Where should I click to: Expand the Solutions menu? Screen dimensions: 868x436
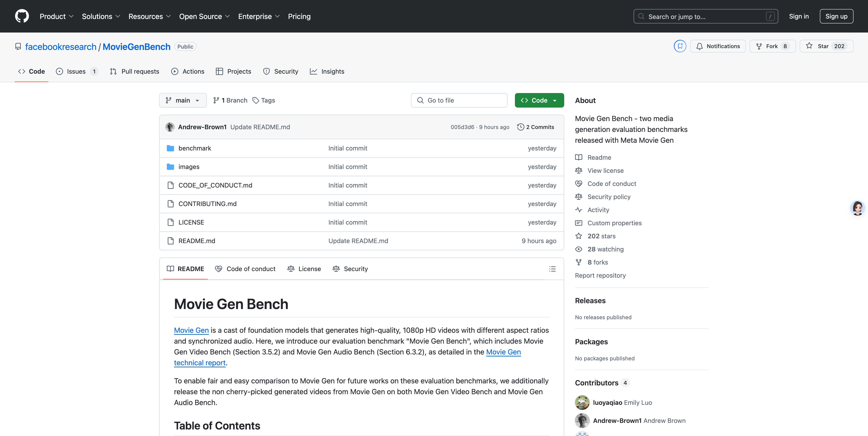[x=101, y=16]
